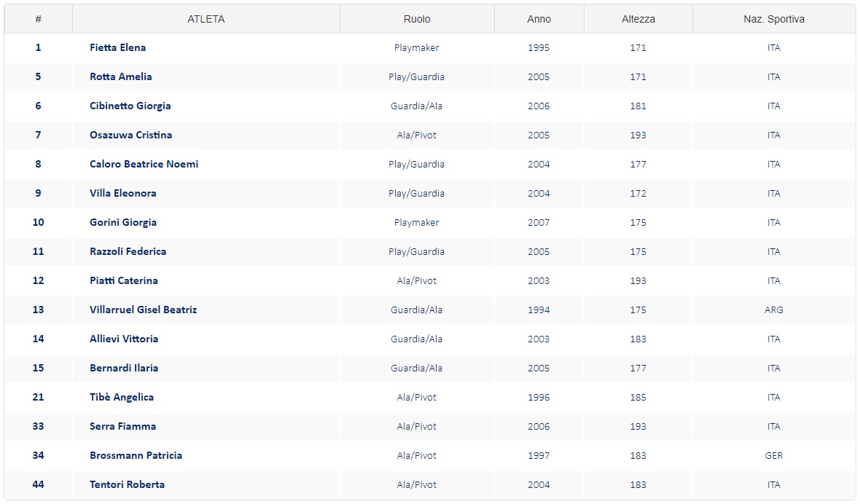Open Fietta Elena's player profile
The image size is (860, 504).
(x=118, y=48)
